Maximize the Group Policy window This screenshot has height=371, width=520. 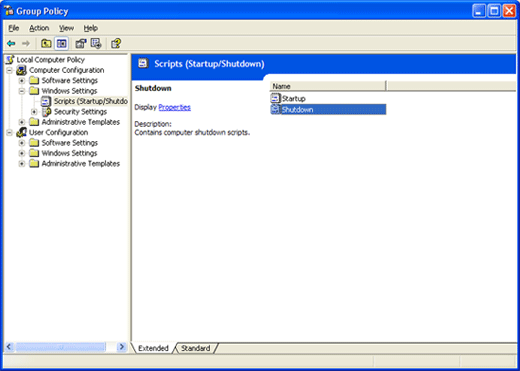(494, 11)
